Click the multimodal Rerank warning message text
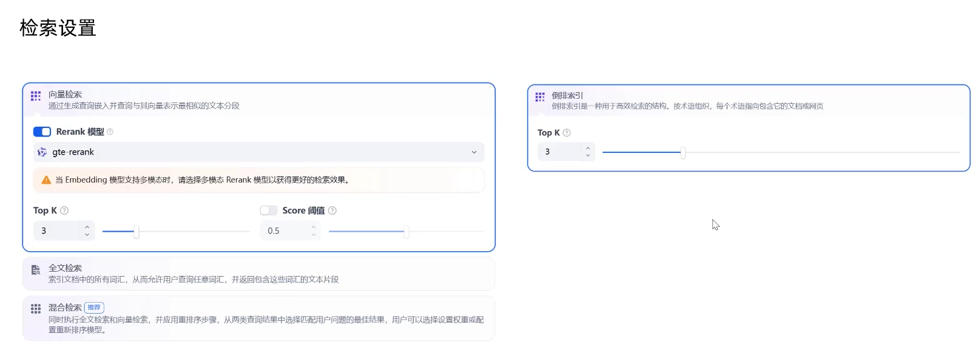Viewport: 980px width, 350px height. [x=203, y=180]
